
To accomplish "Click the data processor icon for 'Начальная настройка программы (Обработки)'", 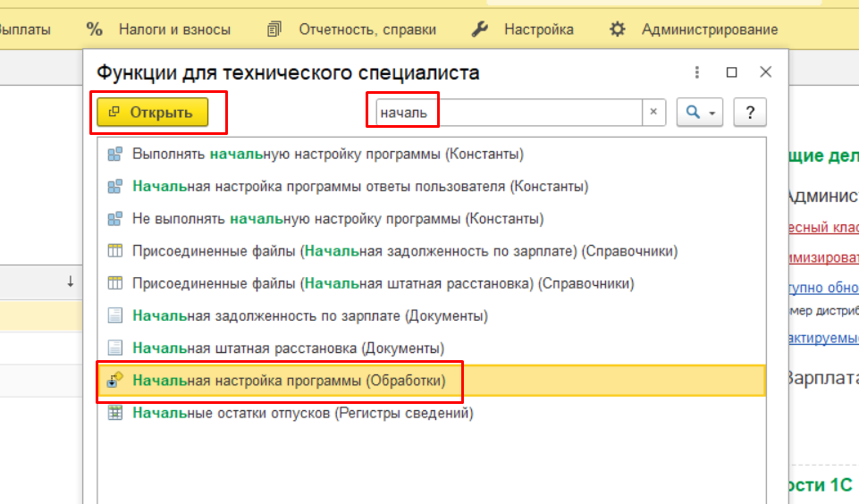I will pyautogui.click(x=114, y=381).
